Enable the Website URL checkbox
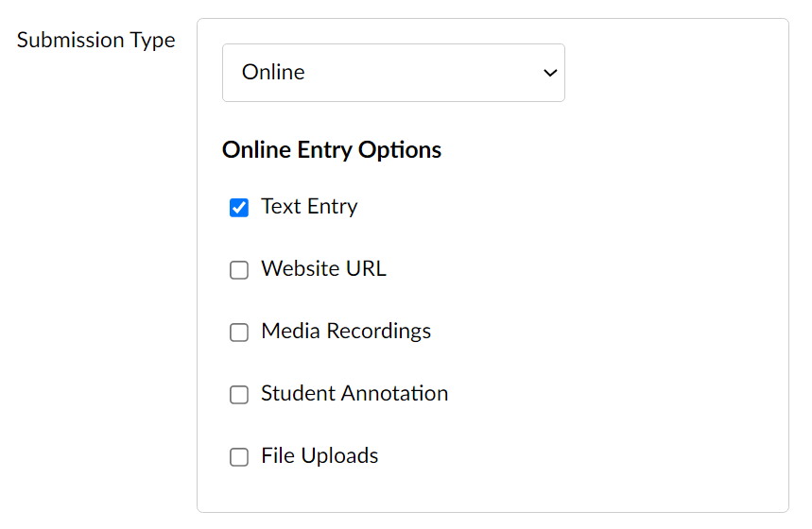Image resolution: width=812 pixels, height=529 pixels. 239,269
